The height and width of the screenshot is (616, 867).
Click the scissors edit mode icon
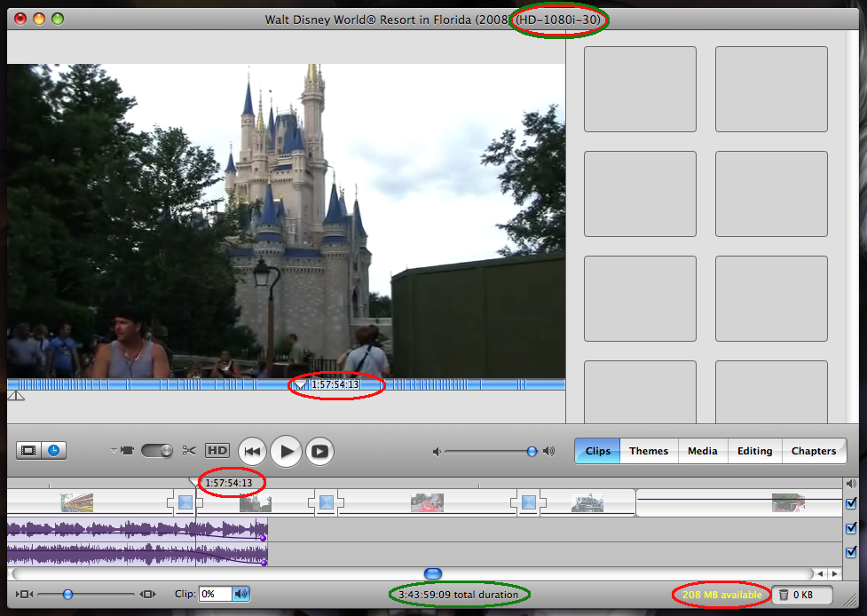(189, 451)
